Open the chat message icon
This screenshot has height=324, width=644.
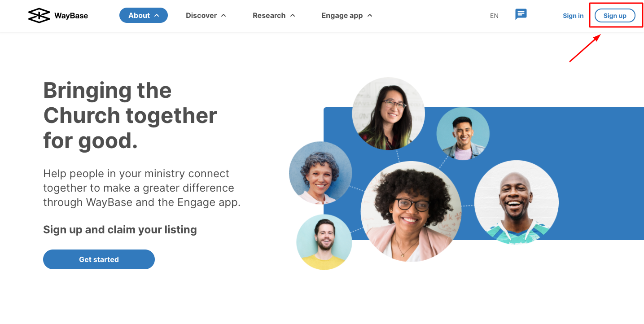[521, 14]
